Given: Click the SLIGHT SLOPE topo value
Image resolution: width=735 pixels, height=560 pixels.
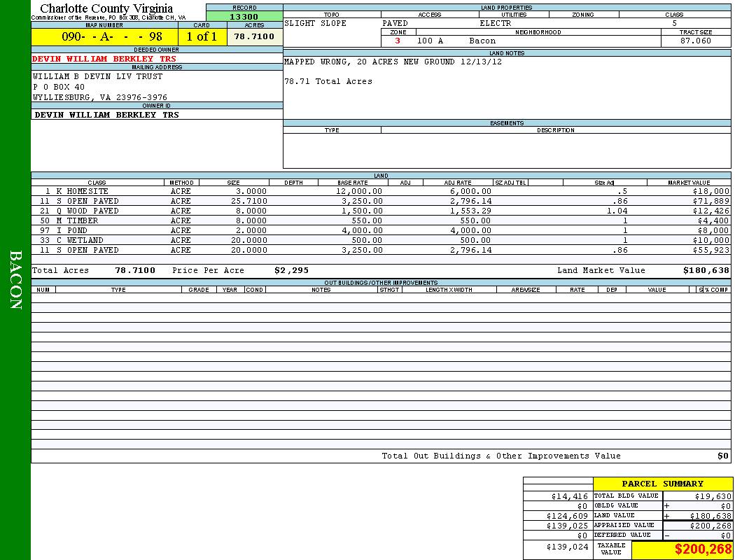Looking at the screenshot, I should click(x=315, y=23).
